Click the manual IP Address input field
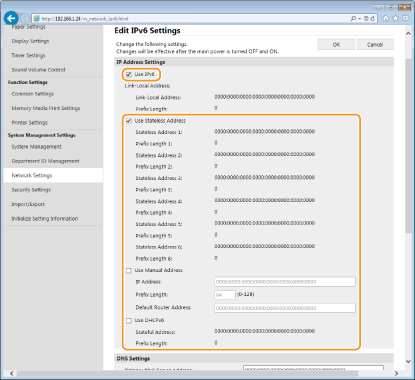 coord(285,282)
